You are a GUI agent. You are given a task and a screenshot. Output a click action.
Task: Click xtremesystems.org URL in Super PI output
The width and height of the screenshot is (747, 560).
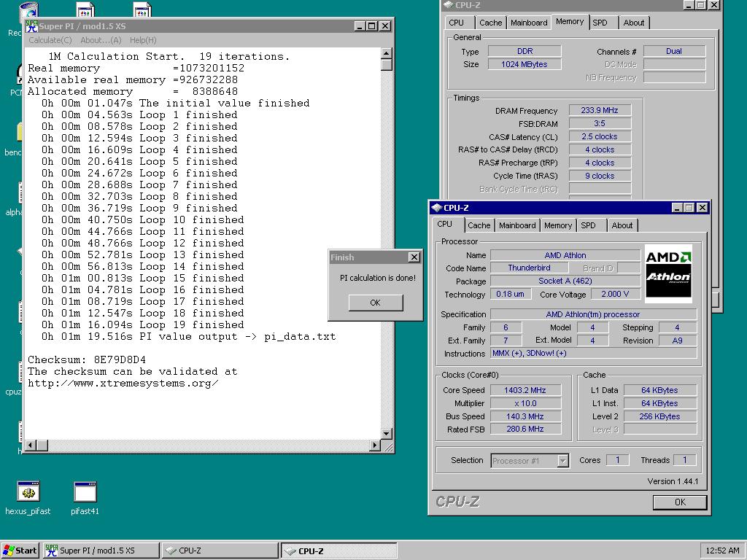click(123, 384)
